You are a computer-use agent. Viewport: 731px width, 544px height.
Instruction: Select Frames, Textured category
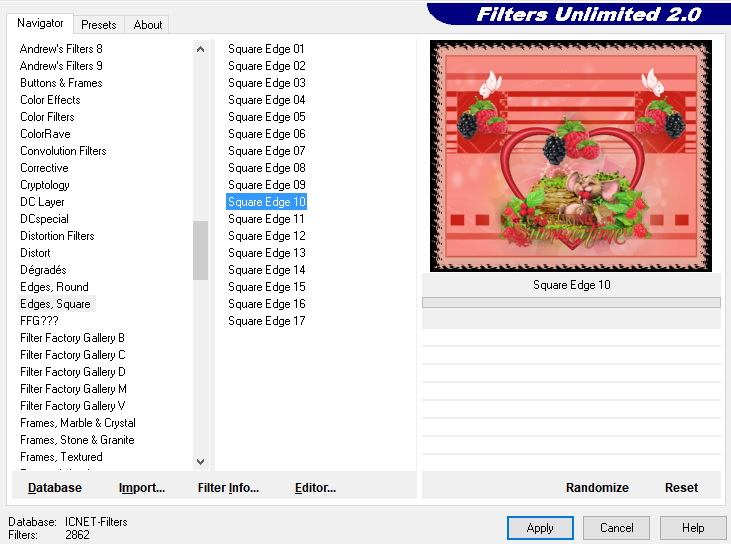click(61, 457)
